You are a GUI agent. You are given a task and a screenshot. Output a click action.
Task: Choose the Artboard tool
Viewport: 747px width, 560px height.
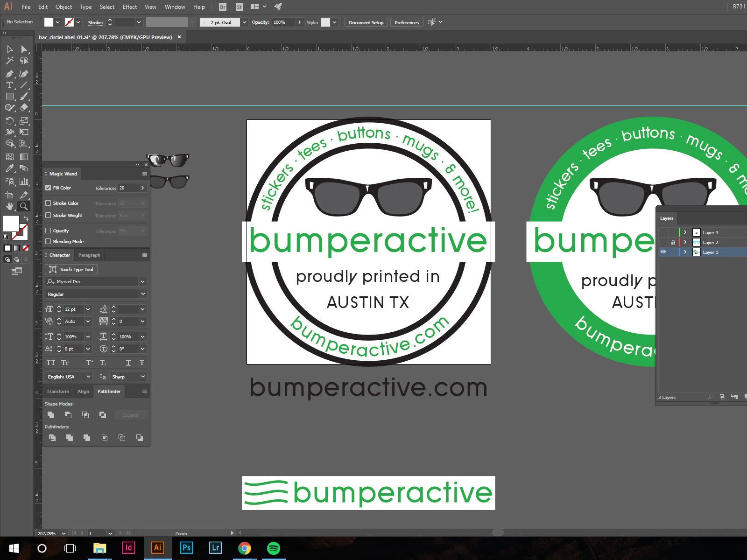coord(9,195)
